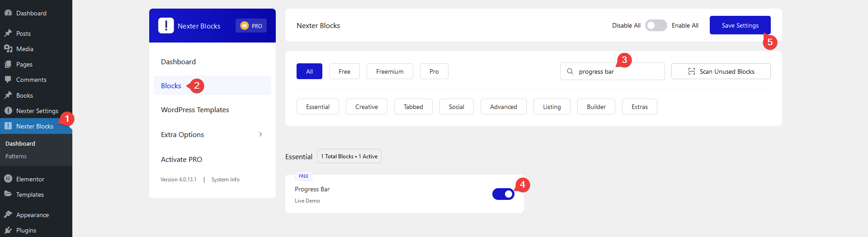
Task: Toggle the Disable All / Enable All switch
Action: point(656,26)
